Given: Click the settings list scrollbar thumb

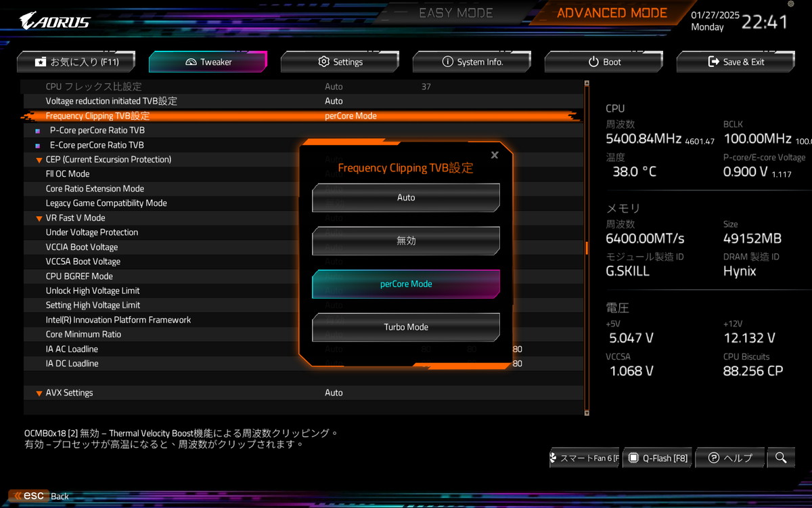Looking at the screenshot, I should tap(587, 249).
